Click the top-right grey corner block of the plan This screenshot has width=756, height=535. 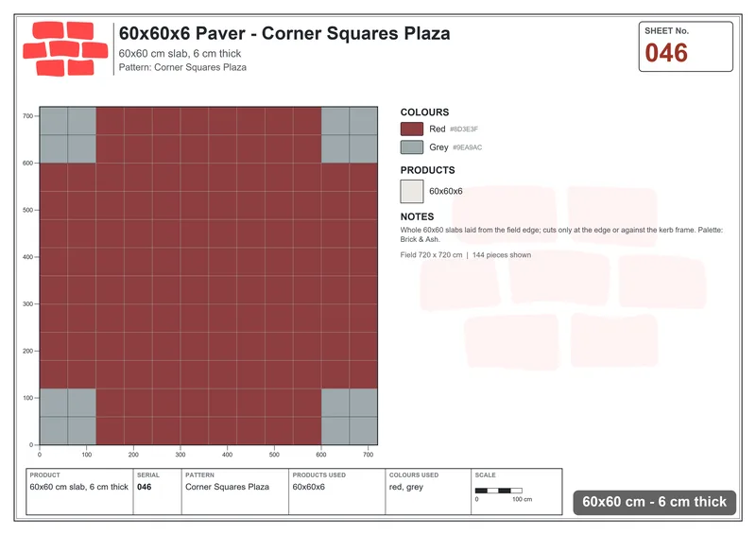tap(350, 135)
